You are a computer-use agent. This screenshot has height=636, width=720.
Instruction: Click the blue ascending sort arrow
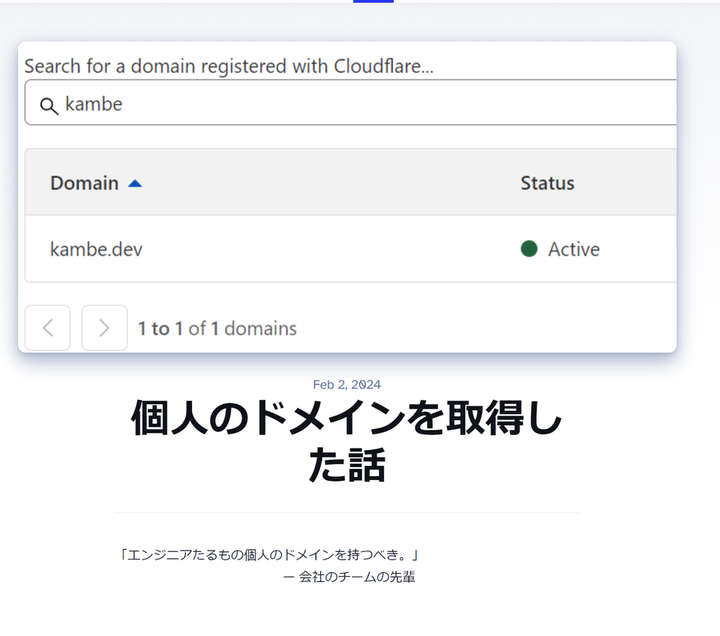tap(135, 183)
